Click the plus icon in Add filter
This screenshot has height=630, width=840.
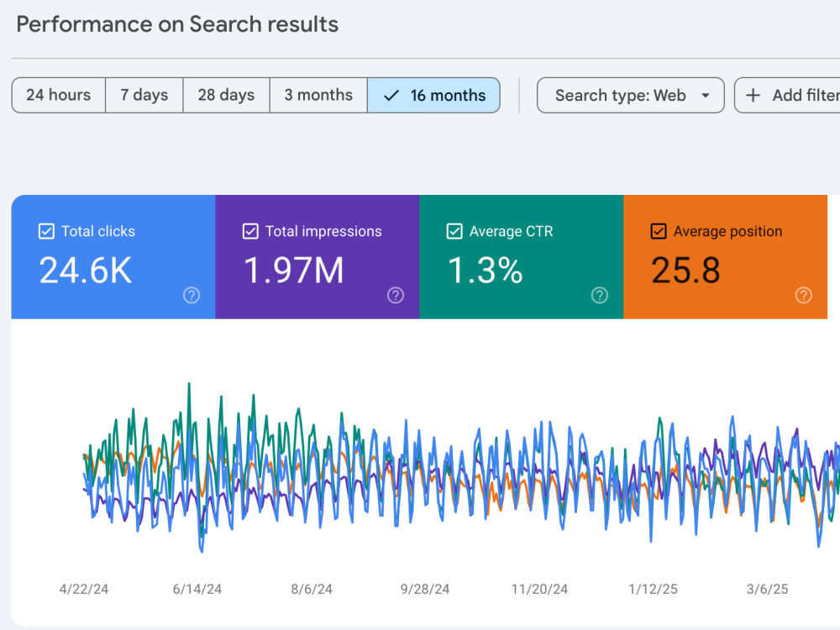click(x=753, y=96)
